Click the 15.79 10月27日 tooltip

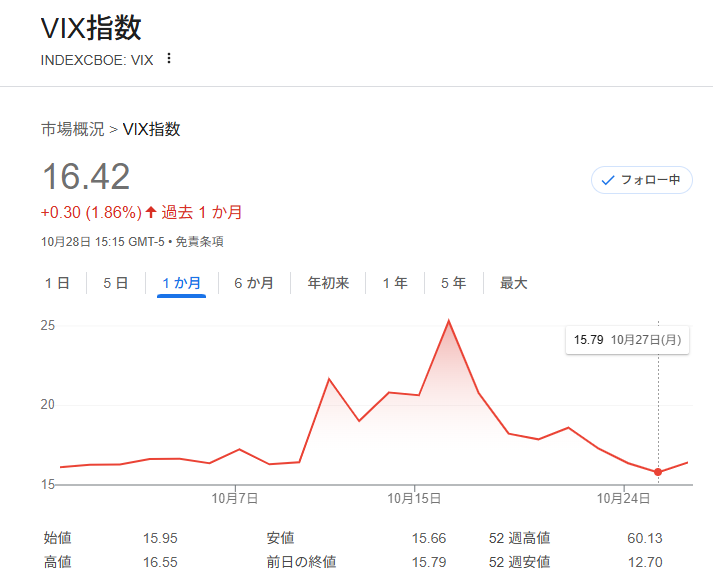627,340
